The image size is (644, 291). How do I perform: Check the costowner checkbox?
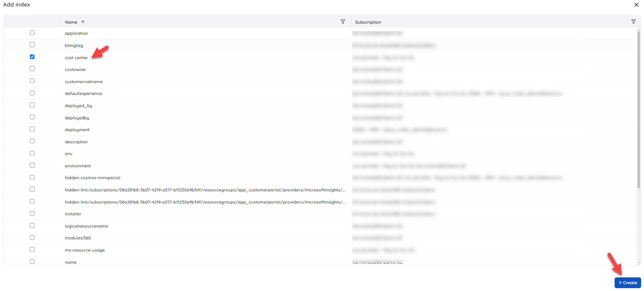[32, 69]
